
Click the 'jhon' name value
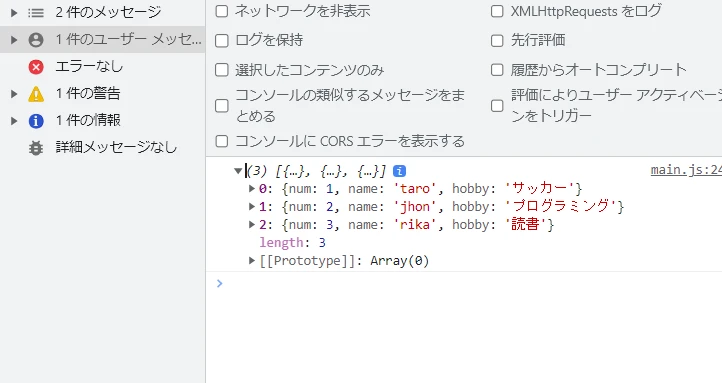coord(415,206)
